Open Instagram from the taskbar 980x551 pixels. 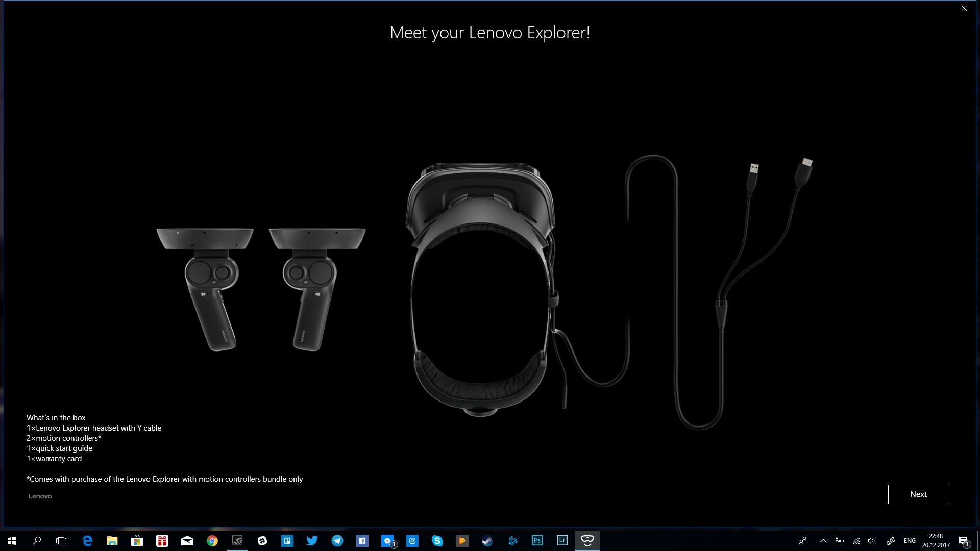point(412,540)
